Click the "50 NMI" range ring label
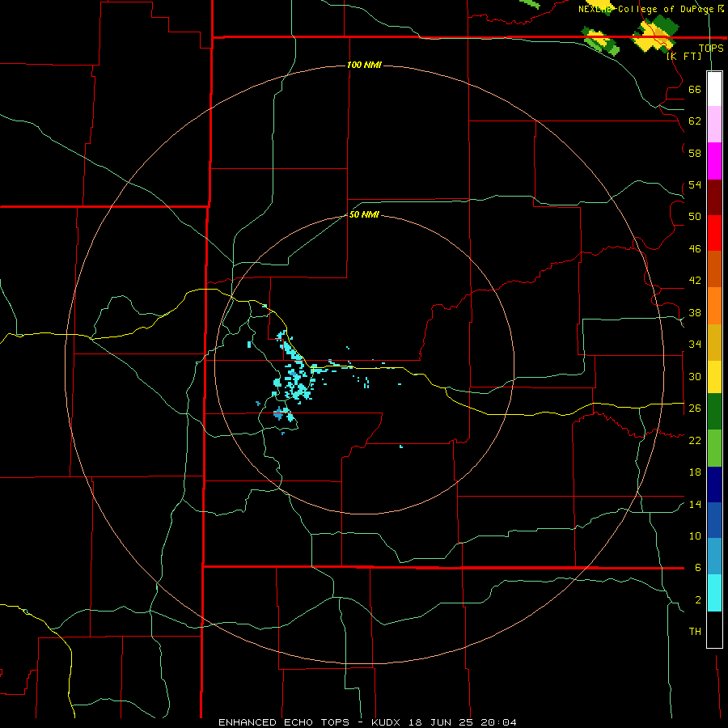Viewport: 728px width, 728px height. pyautogui.click(x=364, y=214)
